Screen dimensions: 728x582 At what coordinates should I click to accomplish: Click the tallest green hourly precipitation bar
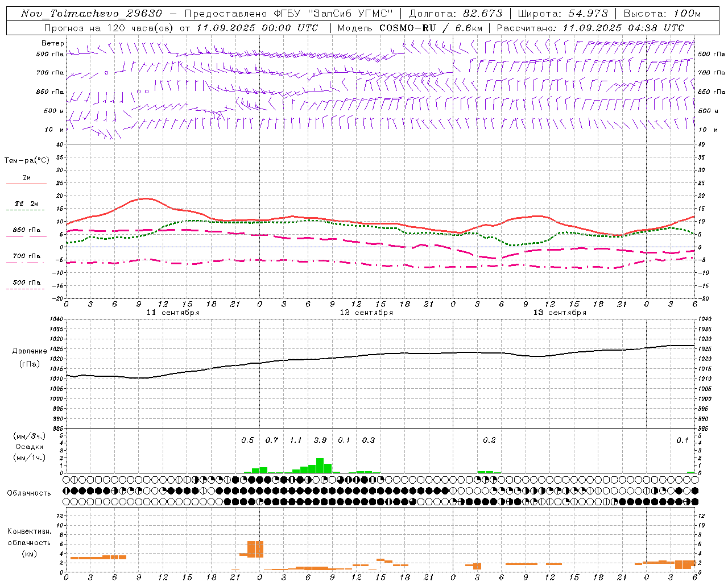[320, 465]
